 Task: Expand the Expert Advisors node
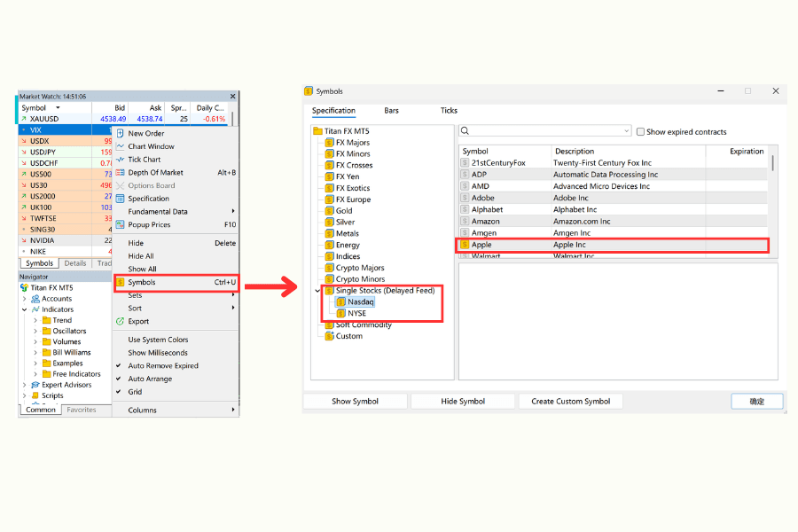25,385
